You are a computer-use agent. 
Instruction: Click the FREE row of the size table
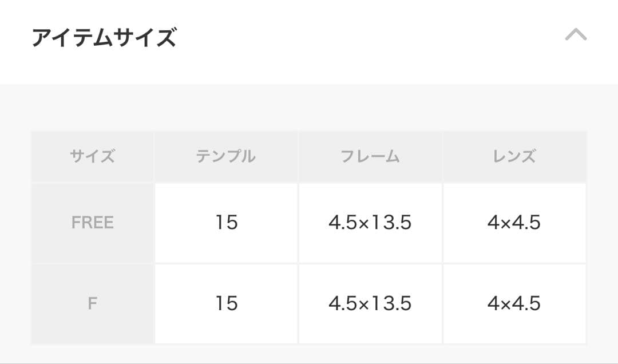309,222
